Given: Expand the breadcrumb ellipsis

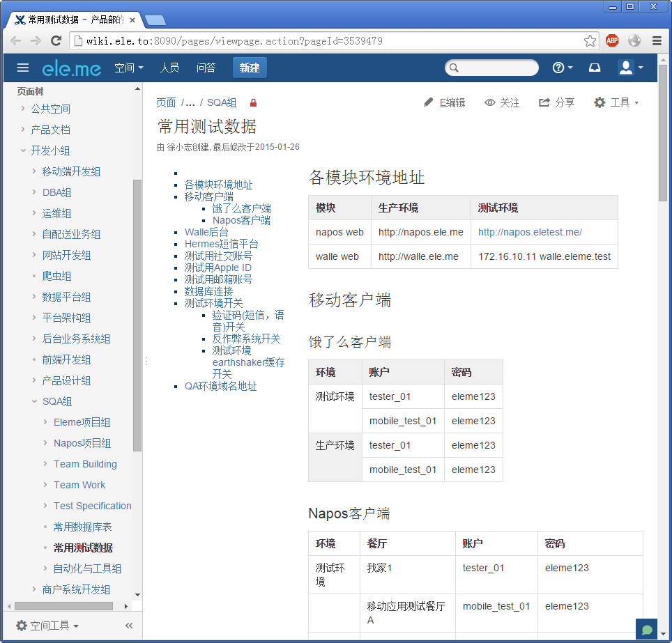Looking at the screenshot, I should click(x=190, y=103).
